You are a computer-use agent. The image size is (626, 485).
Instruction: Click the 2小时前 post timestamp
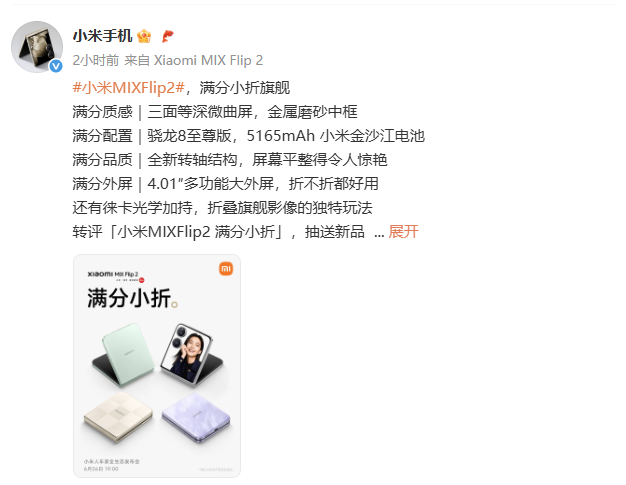click(96, 60)
